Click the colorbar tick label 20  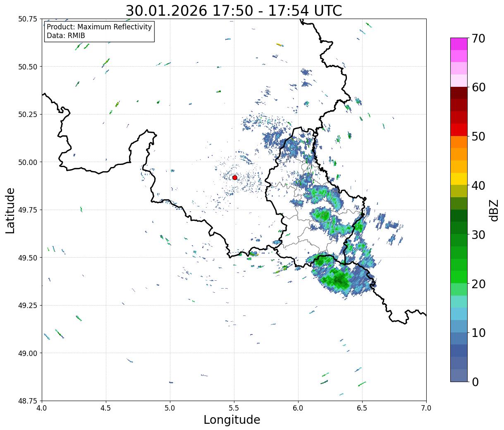pos(478,284)
